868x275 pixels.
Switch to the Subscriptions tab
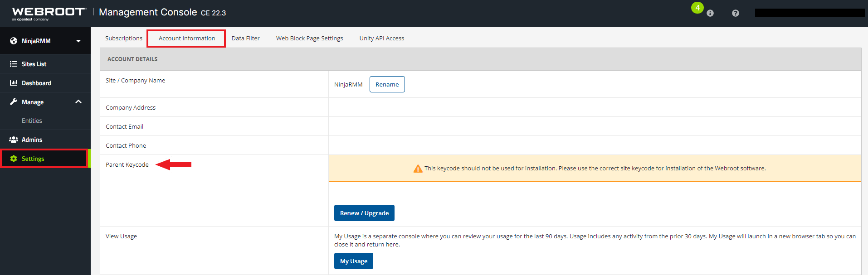pos(124,39)
